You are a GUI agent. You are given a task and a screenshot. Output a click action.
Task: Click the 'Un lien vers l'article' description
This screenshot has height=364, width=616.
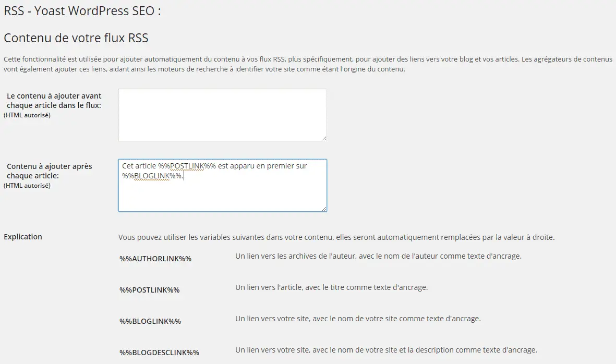332,287
